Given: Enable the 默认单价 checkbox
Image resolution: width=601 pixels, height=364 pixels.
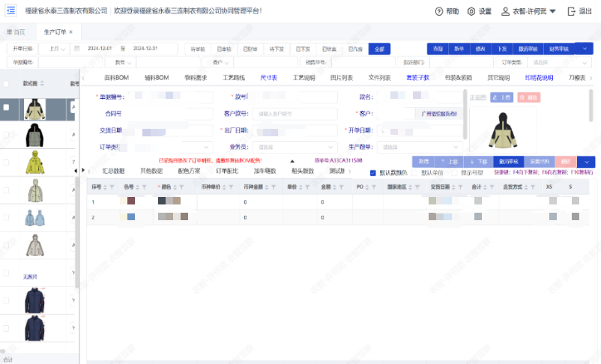Looking at the screenshot, I should tap(414, 172).
